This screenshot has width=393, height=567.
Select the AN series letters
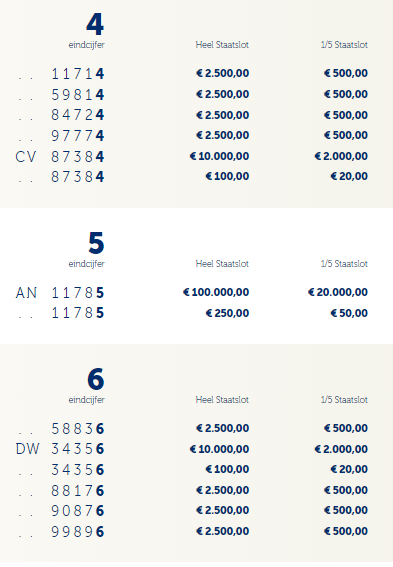click(x=26, y=293)
